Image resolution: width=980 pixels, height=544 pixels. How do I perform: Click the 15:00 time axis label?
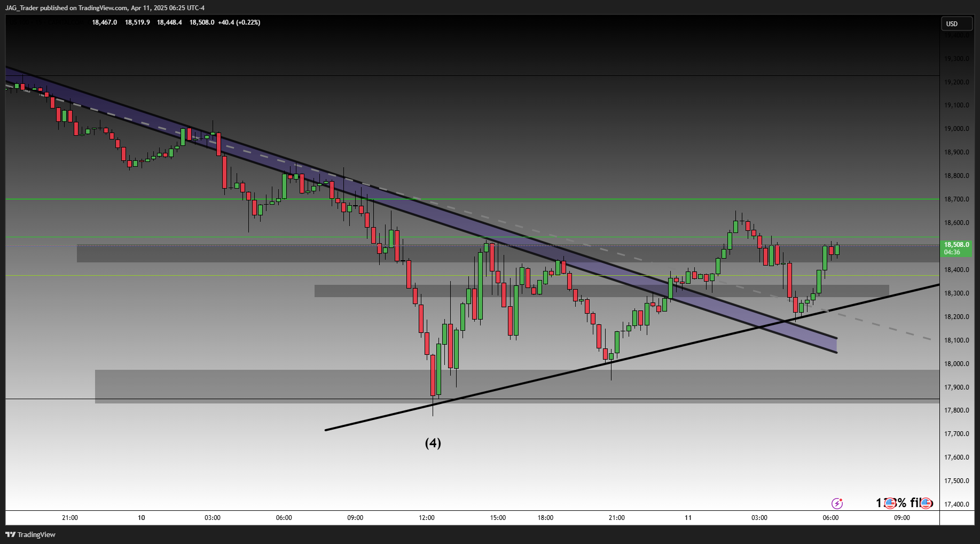[498, 518]
